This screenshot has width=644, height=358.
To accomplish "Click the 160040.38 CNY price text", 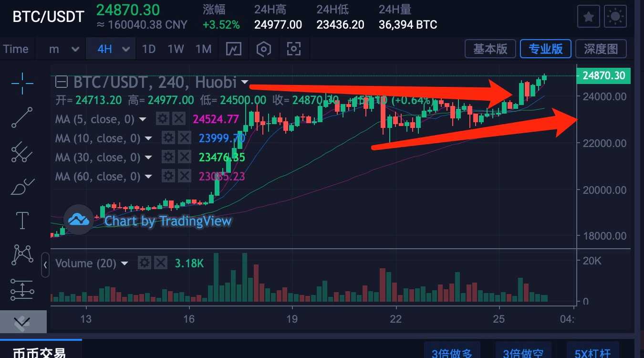I will pos(142,25).
